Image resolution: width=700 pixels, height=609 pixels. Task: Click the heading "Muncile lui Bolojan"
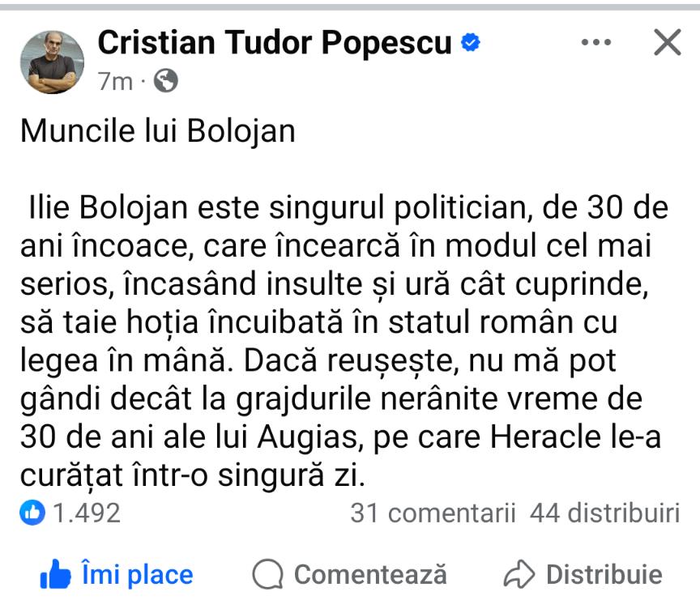158,131
